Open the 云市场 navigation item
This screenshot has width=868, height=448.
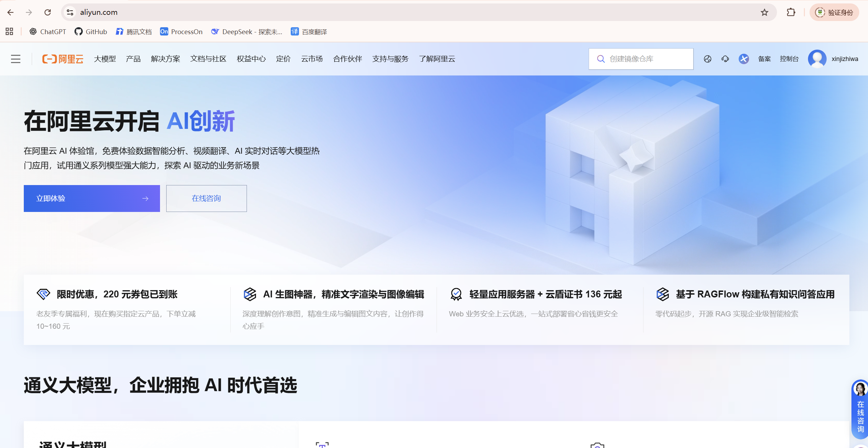(x=312, y=59)
